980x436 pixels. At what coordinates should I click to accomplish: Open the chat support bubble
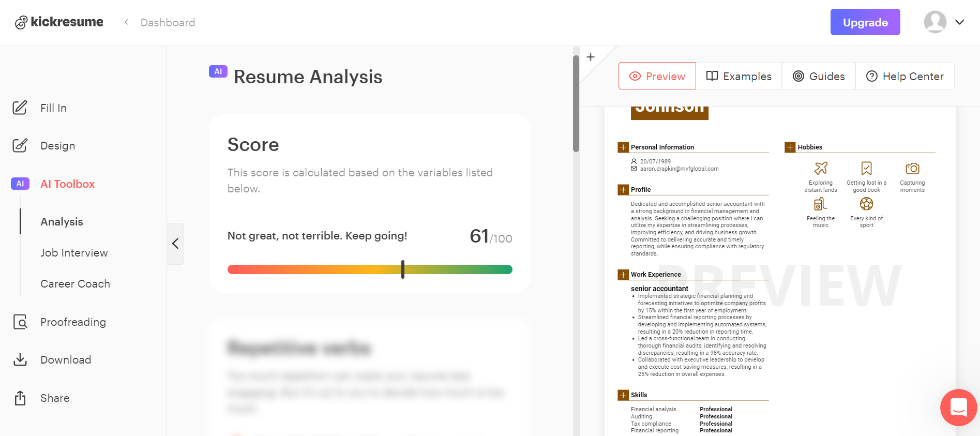point(958,408)
